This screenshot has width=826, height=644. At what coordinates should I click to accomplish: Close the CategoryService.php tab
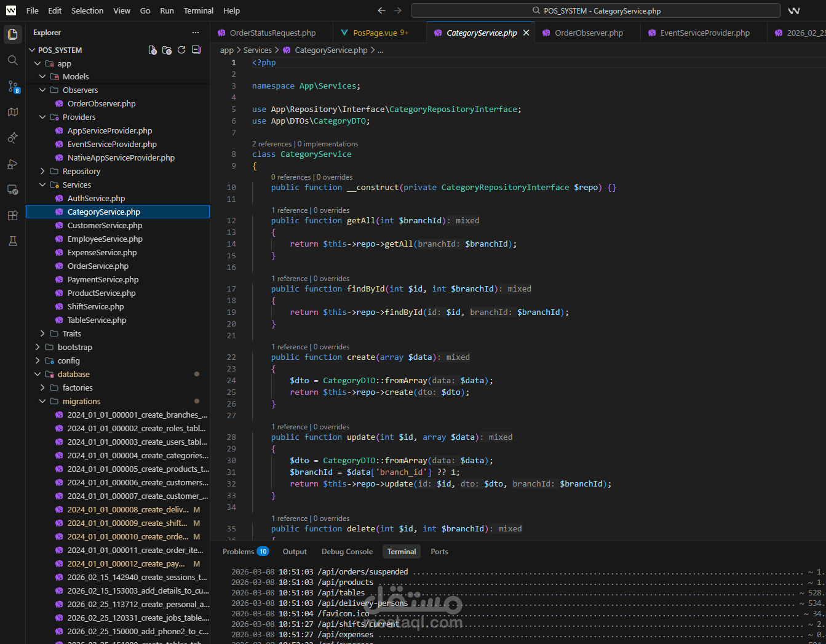[526, 33]
